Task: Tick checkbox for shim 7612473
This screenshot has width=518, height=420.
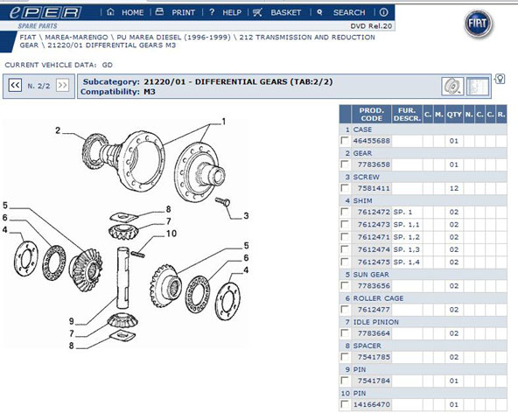Action: tap(345, 224)
